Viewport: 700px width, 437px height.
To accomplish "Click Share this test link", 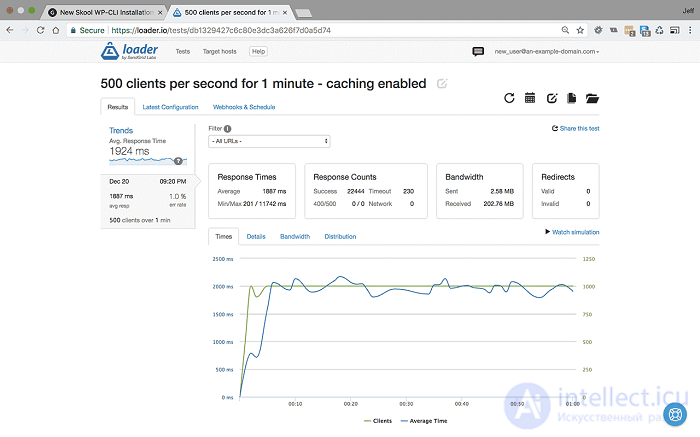I will point(576,129).
